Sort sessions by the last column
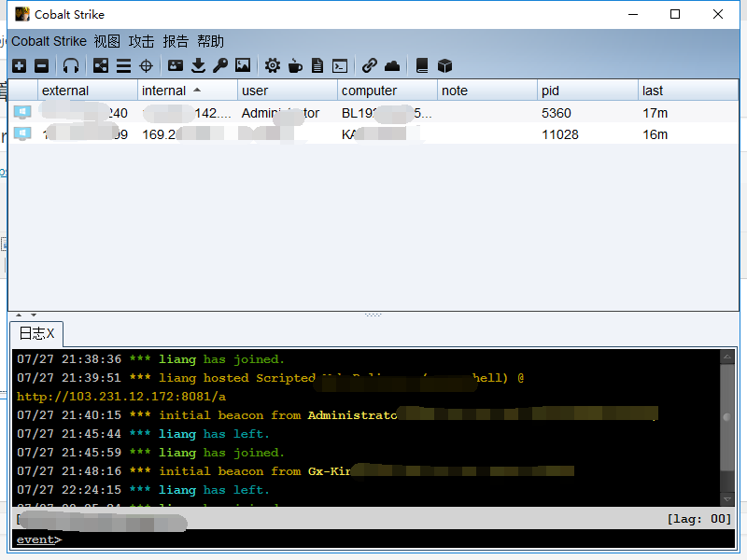Image resolution: width=747 pixels, height=560 pixels. [688, 91]
